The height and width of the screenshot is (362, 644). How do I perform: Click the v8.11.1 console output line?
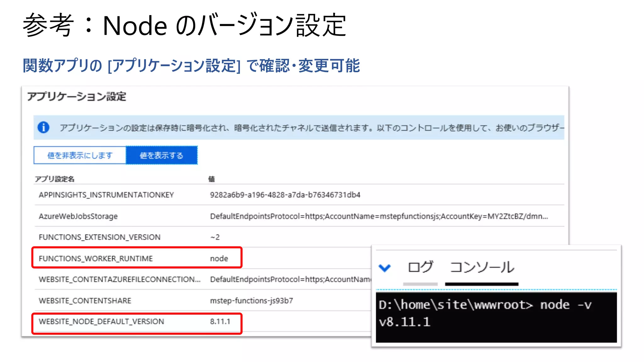point(404,322)
